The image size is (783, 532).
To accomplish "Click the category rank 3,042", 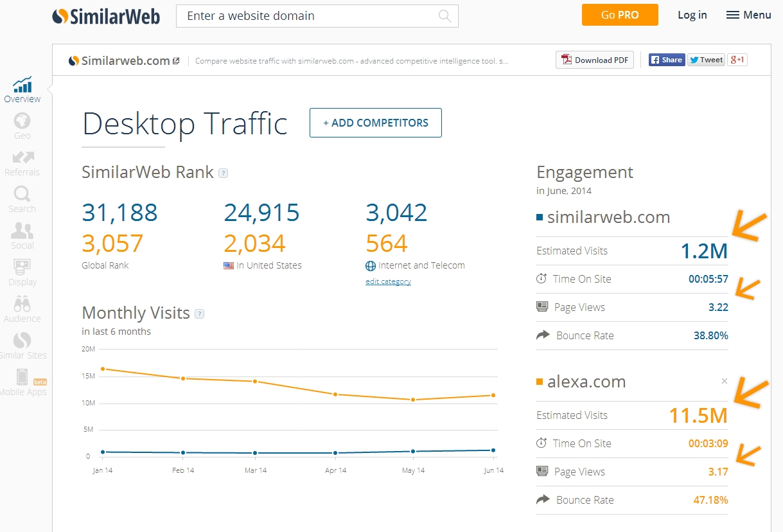I will 396,213.
